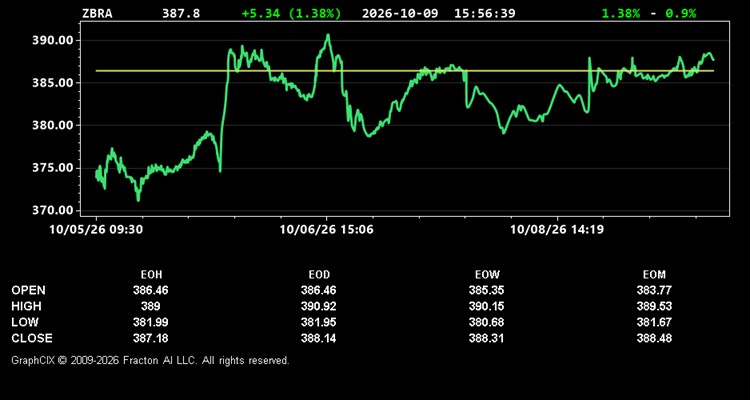This screenshot has width=750, height=400.
Task: Select the EOM low value 381.67
Action: coord(654,322)
